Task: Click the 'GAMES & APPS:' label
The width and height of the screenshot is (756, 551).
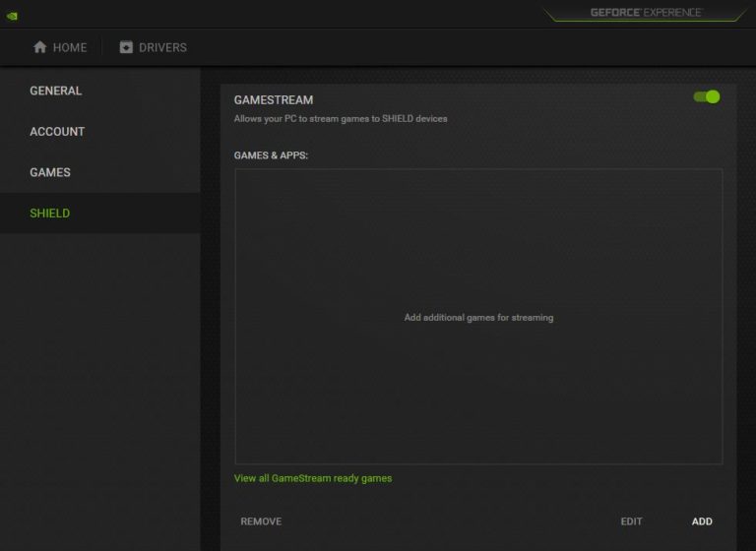Action: click(x=271, y=155)
